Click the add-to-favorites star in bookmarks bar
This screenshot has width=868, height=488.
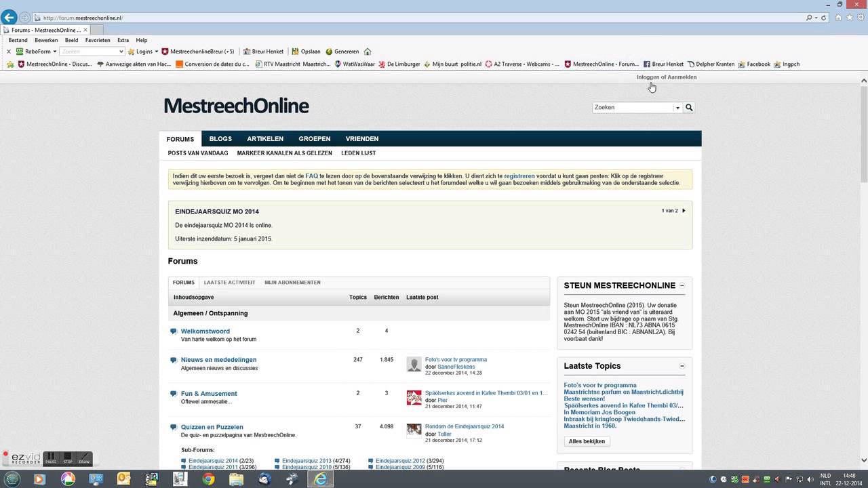pyautogui.click(x=10, y=64)
